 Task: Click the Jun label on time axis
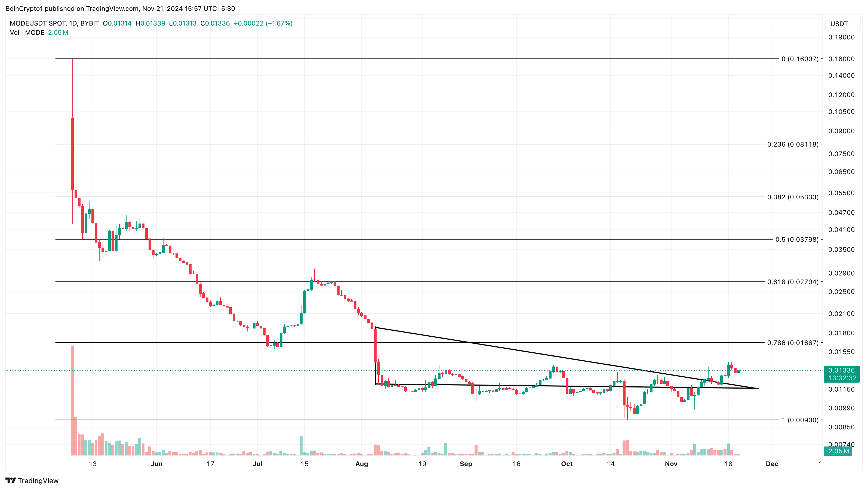(156, 464)
